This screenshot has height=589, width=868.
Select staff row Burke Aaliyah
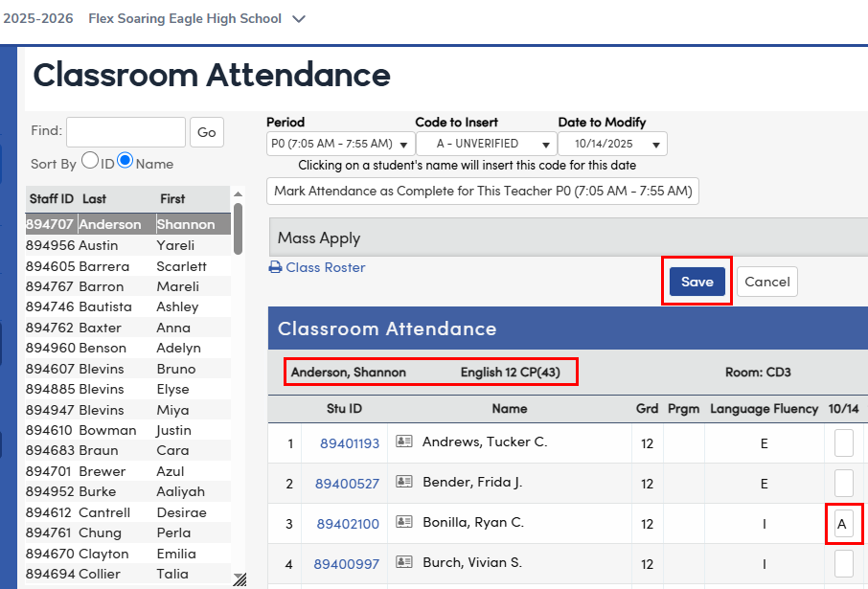[x=127, y=491]
